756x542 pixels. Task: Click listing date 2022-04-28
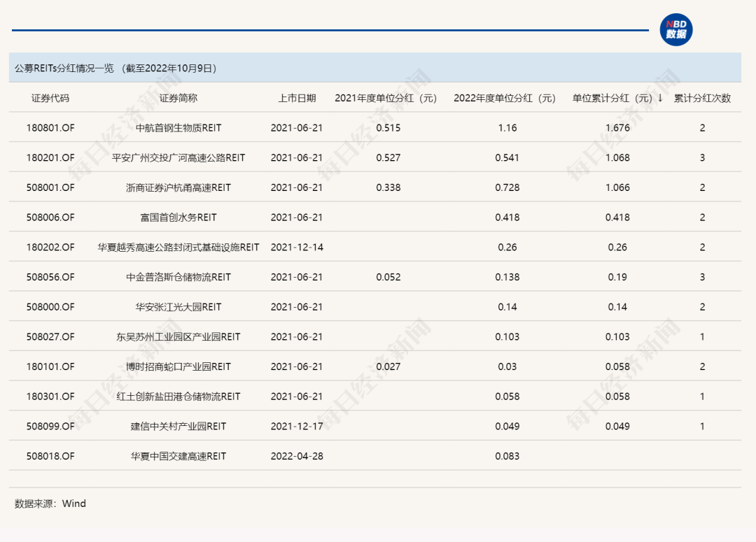(297, 457)
